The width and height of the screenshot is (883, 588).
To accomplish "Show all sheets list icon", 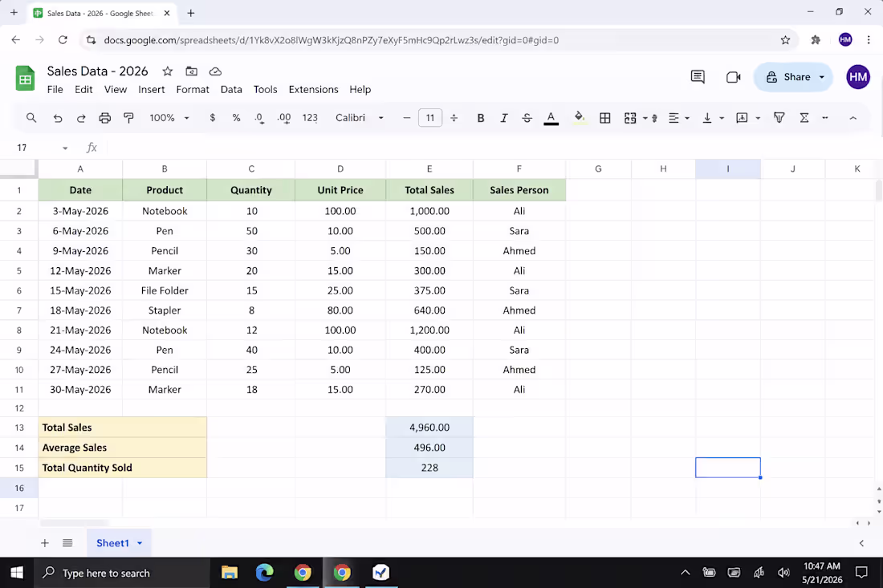I will click(67, 543).
